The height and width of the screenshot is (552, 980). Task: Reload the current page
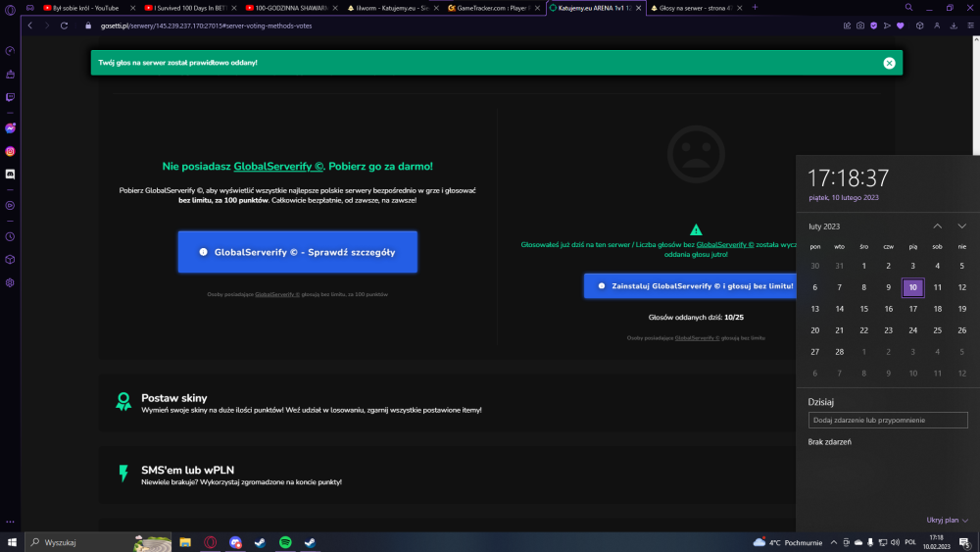click(x=64, y=25)
